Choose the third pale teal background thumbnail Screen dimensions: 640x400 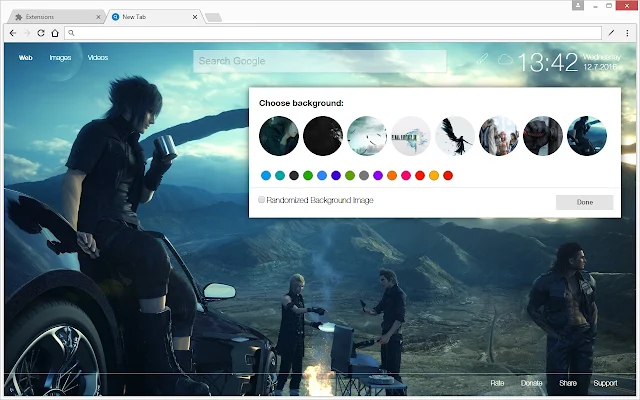click(x=367, y=136)
